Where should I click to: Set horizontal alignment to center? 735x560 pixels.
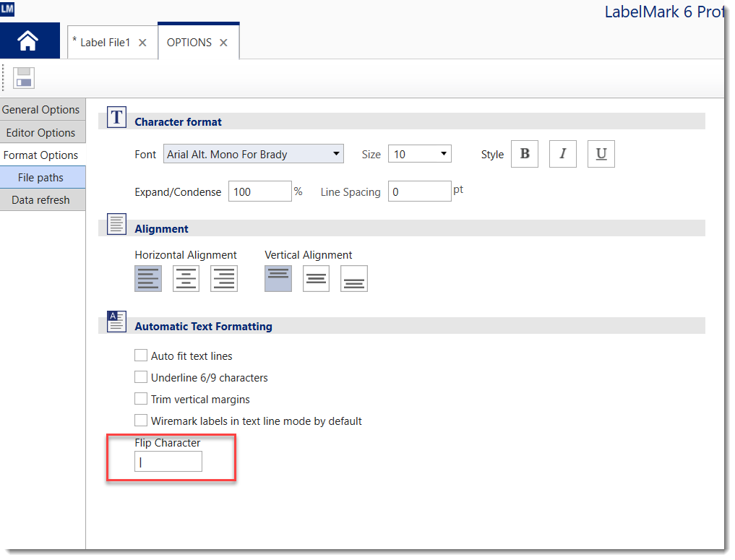coord(186,278)
